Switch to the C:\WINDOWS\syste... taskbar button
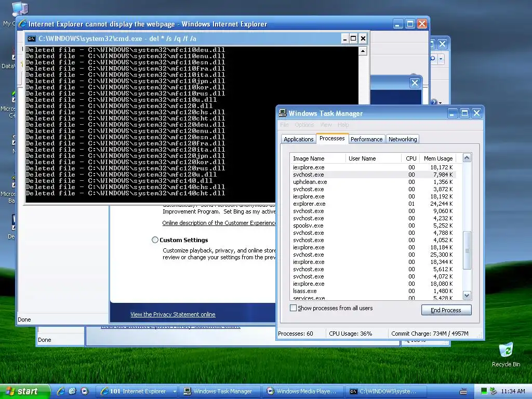Screen dimensions: 532x399 pos(387,391)
